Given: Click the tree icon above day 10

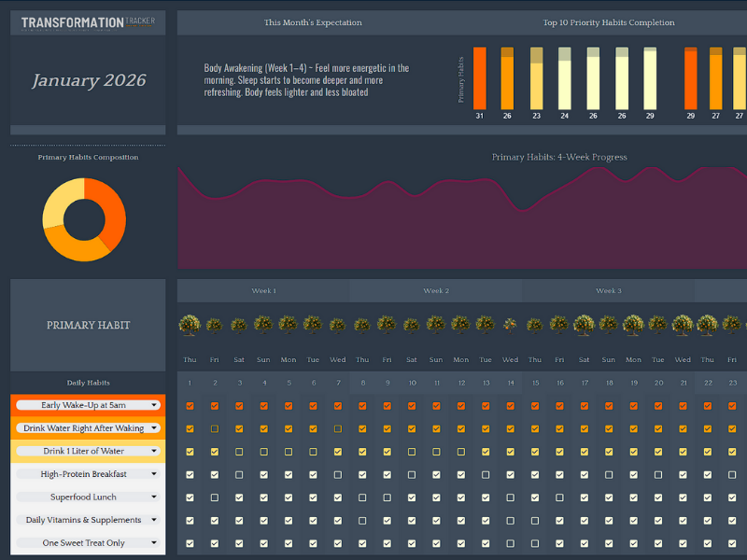Looking at the screenshot, I should 411,324.
